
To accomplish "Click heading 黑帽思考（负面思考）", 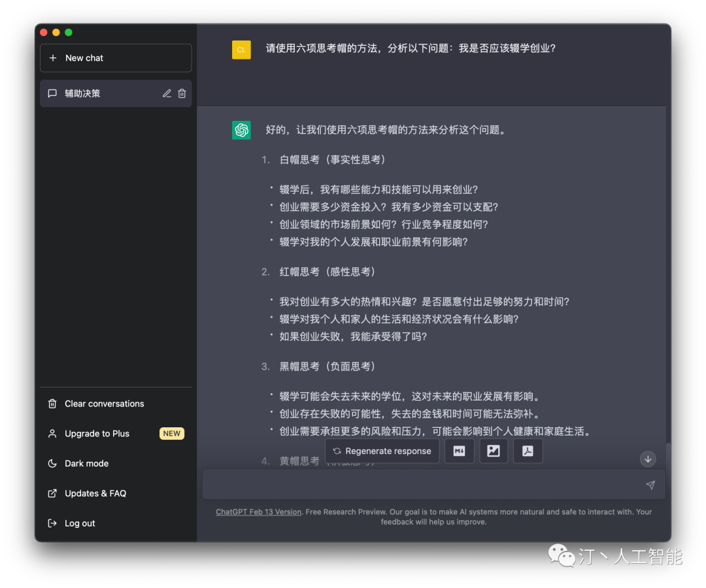I will tap(328, 367).
